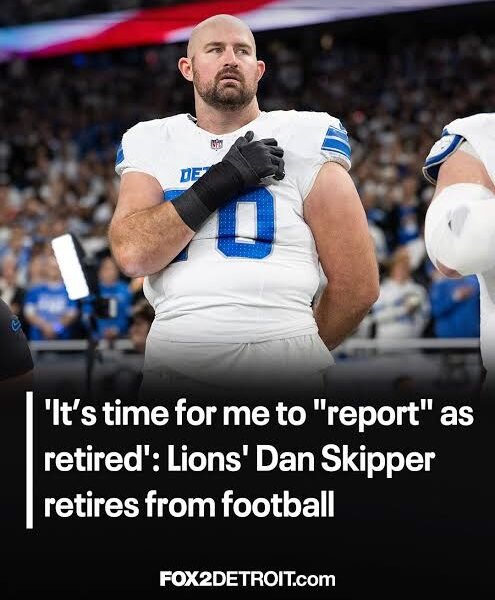Click the white football pants below jersey
The width and height of the screenshot is (495, 600).
click(237, 356)
